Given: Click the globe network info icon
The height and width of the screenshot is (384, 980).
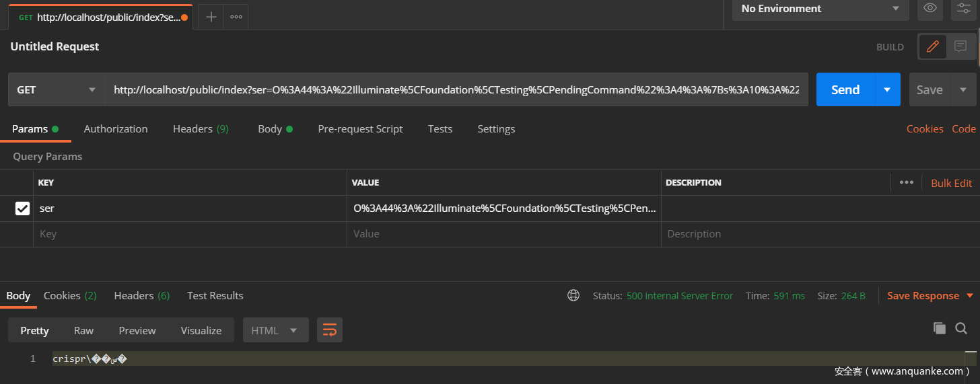Looking at the screenshot, I should pyautogui.click(x=573, y=296).
